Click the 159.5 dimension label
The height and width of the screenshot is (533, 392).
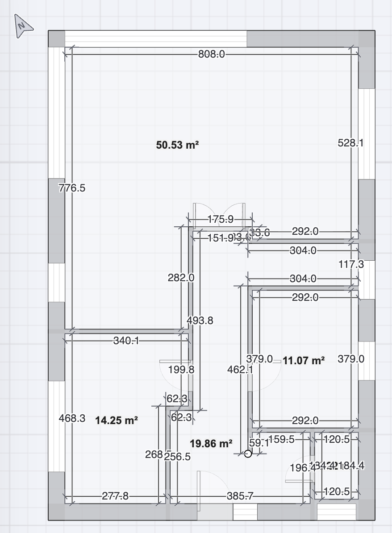point(282,439)
